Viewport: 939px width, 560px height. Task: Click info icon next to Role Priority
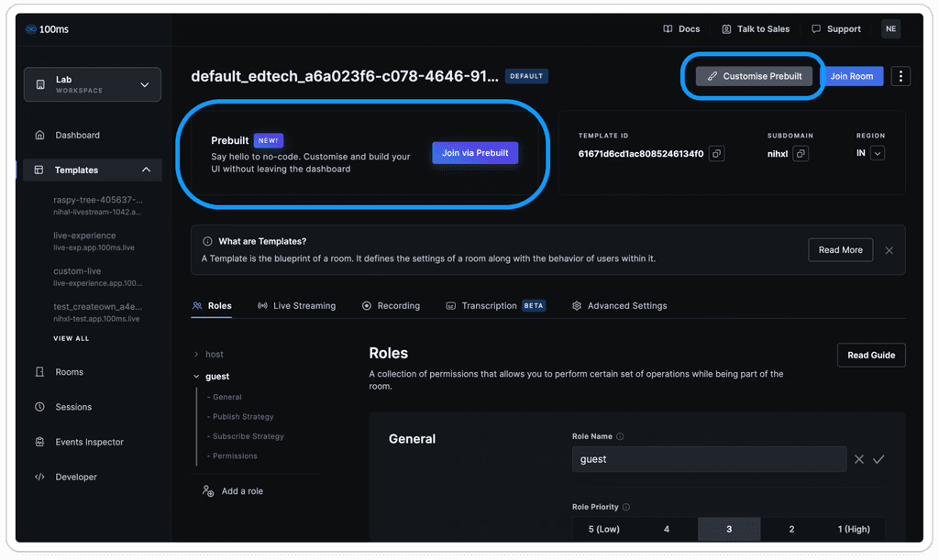[625, 508]
